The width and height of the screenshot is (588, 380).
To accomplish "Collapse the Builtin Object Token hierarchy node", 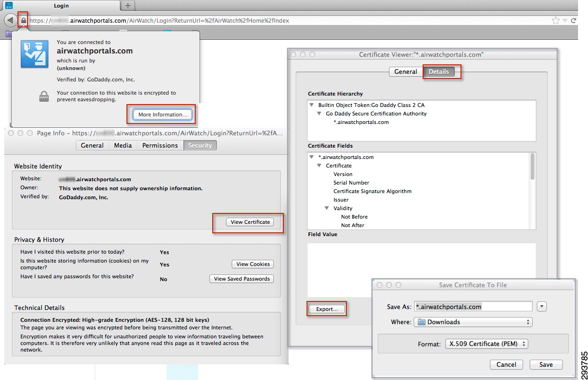I will (x=311, y=105).
